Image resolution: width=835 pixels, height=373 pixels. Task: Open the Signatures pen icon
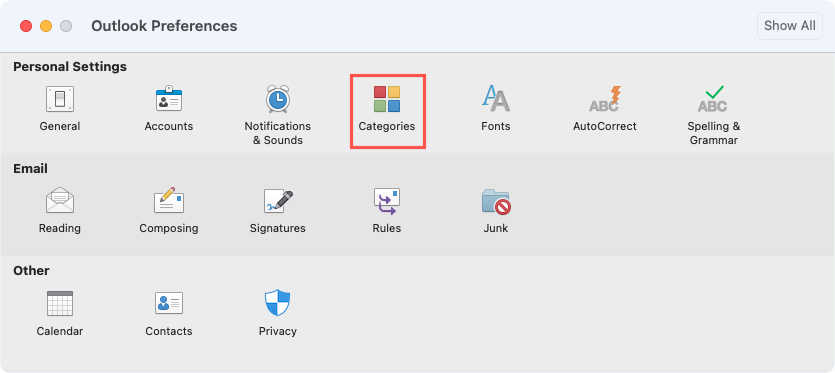[278, 201]
